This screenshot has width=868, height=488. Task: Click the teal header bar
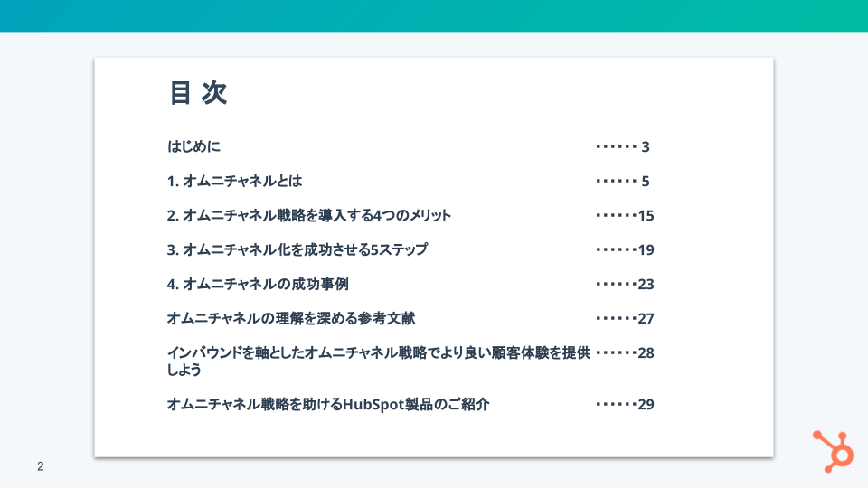click(434, 15)
